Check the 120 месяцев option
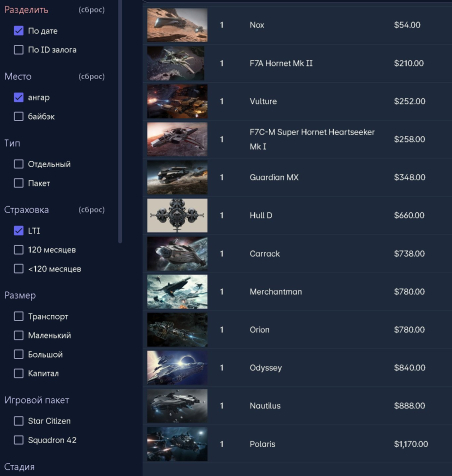Screen dimensions: 452x476 click(x=19, y=250)
